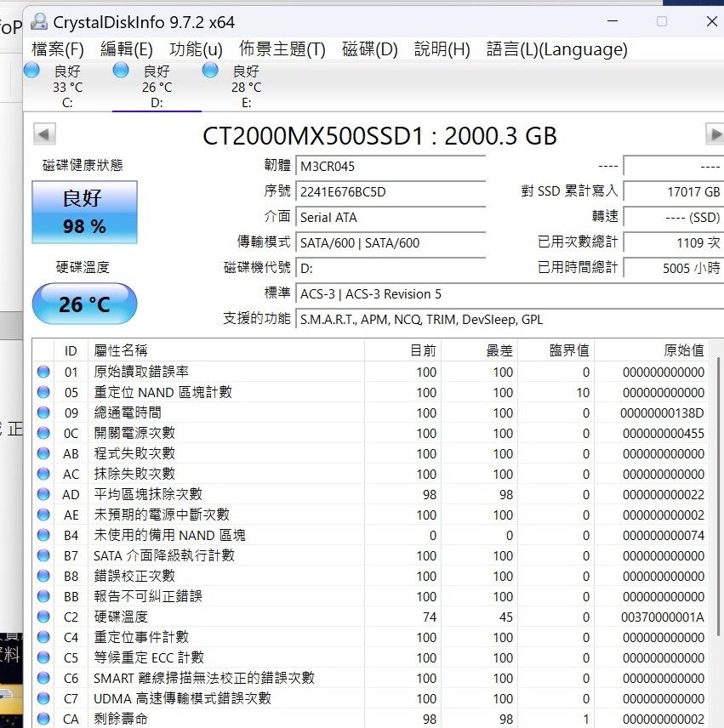
Task: Switch to the D: drive tab
Action: pyautogui.click(x=157, y=87)
